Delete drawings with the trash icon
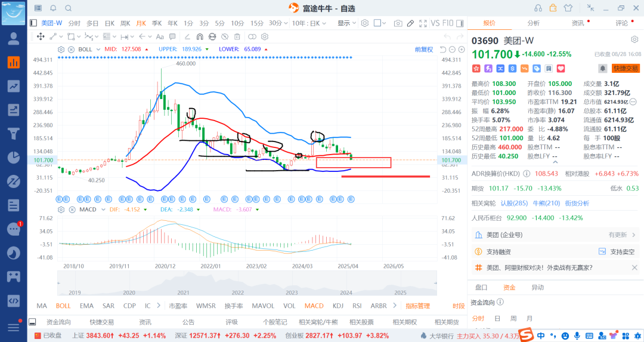This screenshot has width=644, height=342. pyautogui.click(x=237, y=36)
